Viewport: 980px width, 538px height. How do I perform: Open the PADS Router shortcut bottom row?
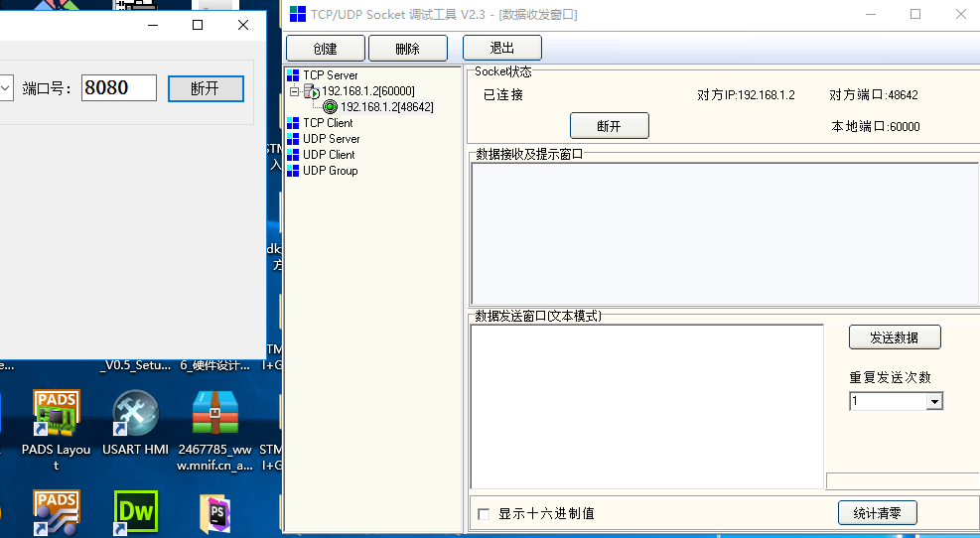57,512
